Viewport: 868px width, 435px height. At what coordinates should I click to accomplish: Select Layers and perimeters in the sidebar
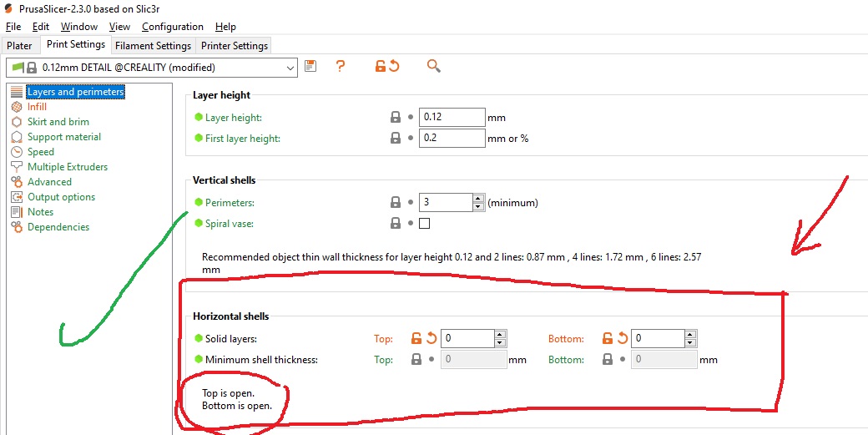click(76, 92)
